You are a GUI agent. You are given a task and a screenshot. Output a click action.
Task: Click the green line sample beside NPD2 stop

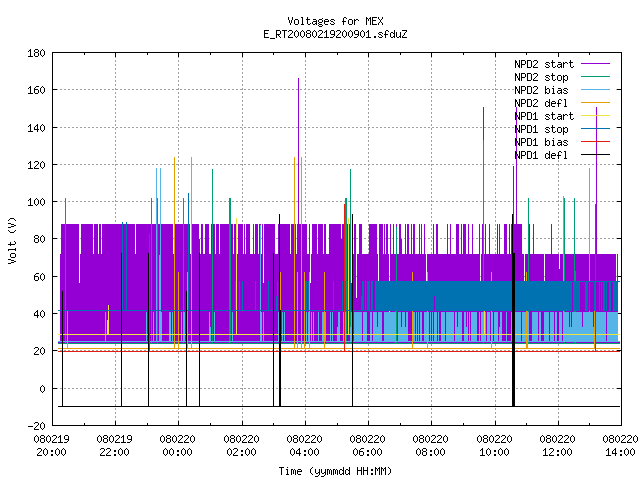pos(595,76)
